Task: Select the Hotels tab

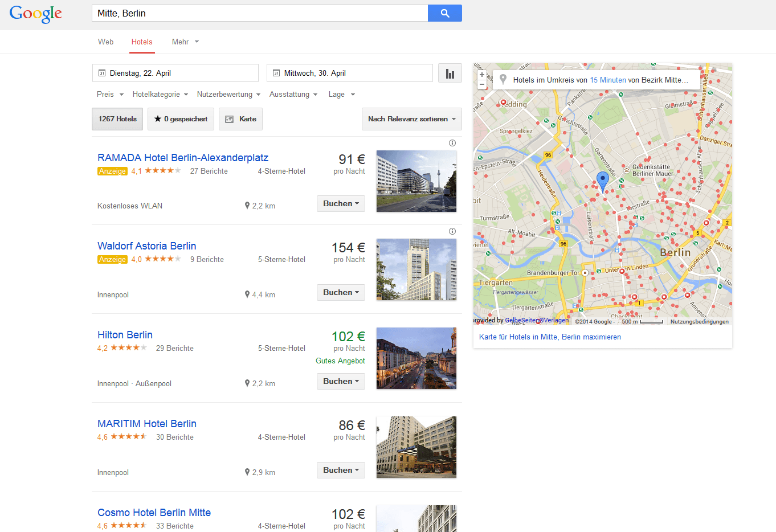Action: point(142,42)
